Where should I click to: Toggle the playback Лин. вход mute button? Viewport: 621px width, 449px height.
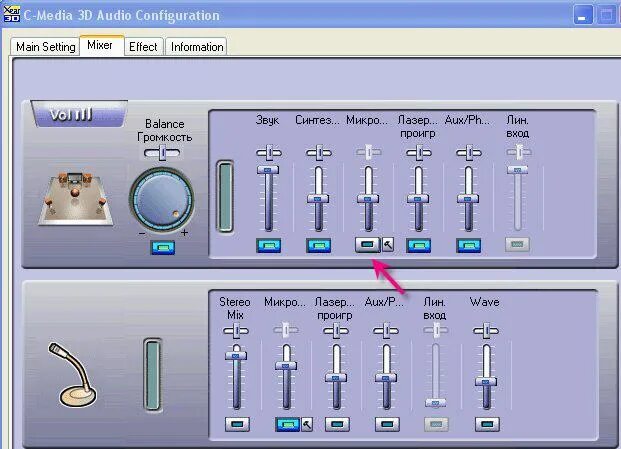tap(517, 244)
